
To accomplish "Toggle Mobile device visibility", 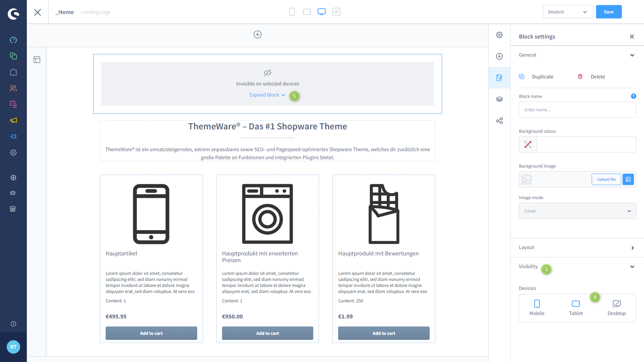I will 537,308.
